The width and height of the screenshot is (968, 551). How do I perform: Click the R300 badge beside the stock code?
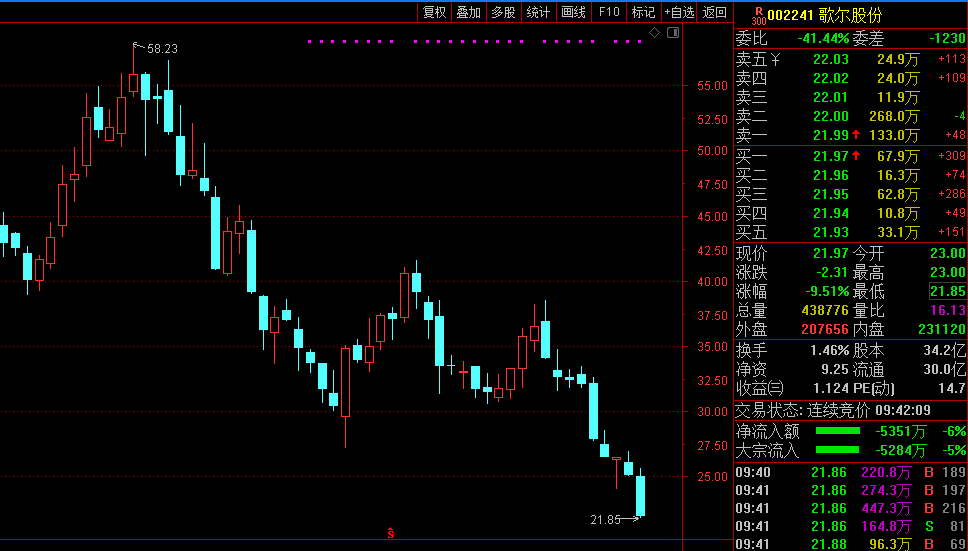(x=757, y=14)
